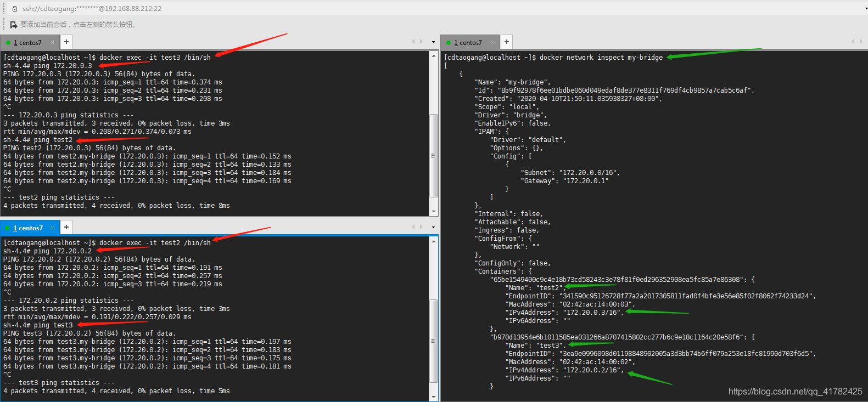Click the '"Scope": "local"' line
Screen dimensions: 868x402
(507, 107)
